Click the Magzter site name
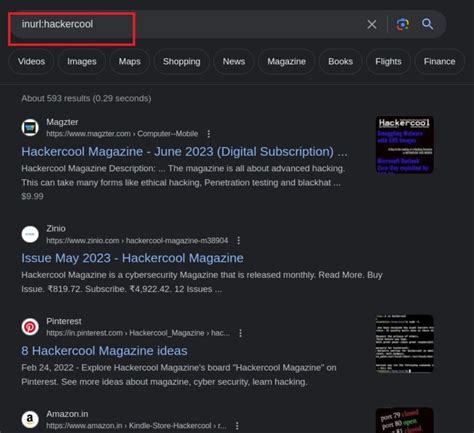474x433 pixels. [x=62, y=122]
